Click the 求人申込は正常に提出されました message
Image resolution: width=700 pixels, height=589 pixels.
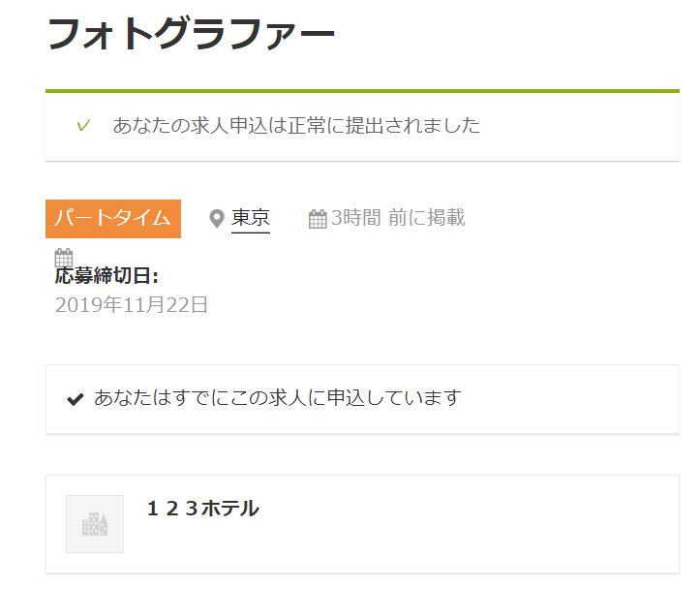click(x=296, y=125)
